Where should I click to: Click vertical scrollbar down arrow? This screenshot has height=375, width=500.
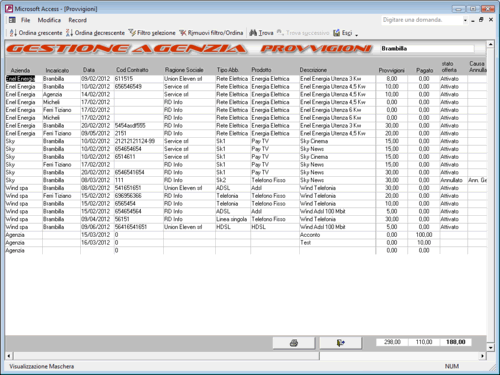point(490,347)
